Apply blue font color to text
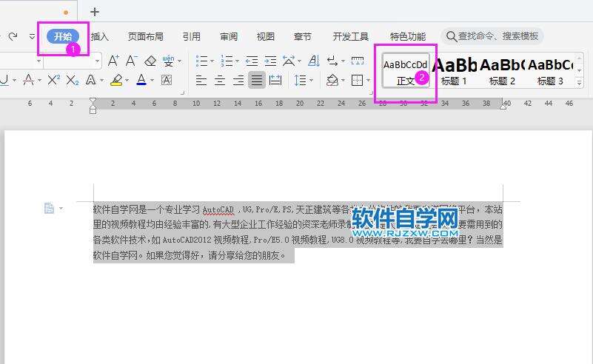 point(141,80)
